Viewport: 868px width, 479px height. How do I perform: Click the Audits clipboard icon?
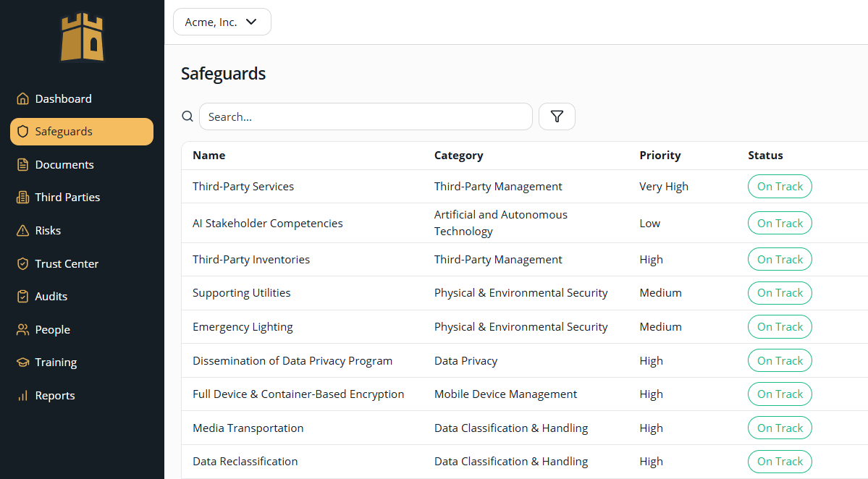tap(22, 296)
